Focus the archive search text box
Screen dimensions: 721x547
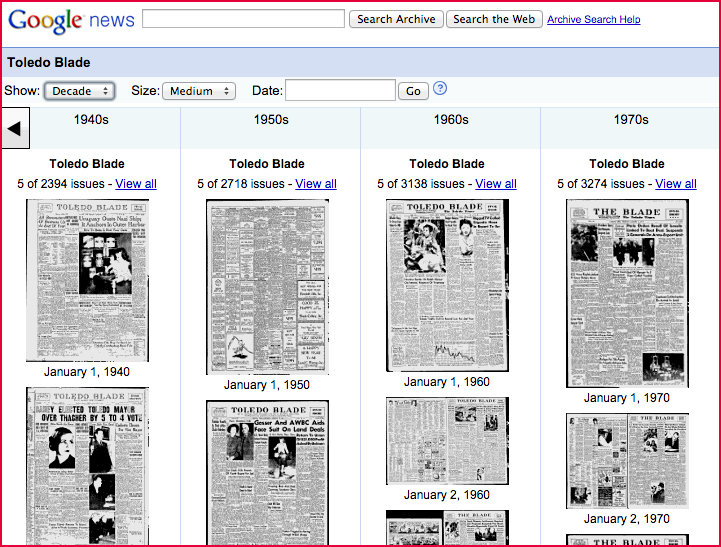coord(243,19)
